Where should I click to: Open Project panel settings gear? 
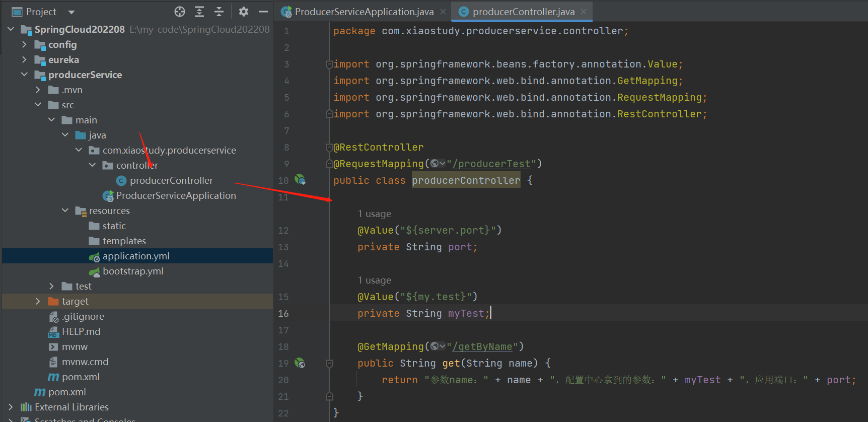[244, 12]
